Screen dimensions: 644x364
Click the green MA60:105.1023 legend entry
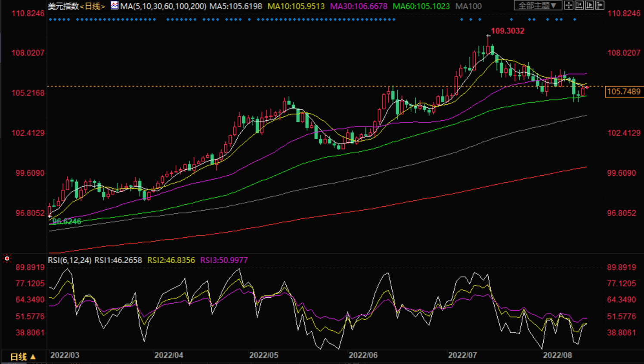click(421, 6)
